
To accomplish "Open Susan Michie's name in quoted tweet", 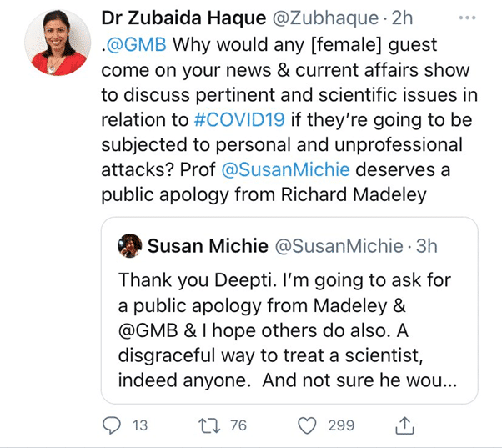I will (207, 246).
